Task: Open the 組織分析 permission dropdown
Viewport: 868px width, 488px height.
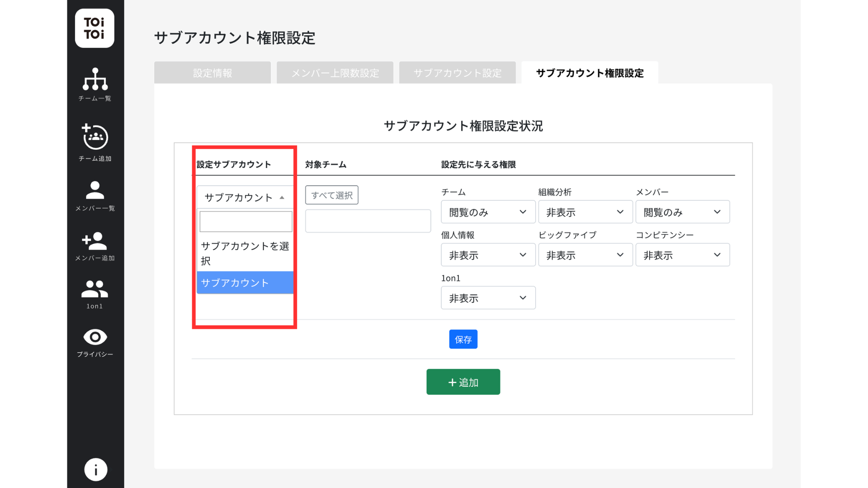Action: click(585, 212)
